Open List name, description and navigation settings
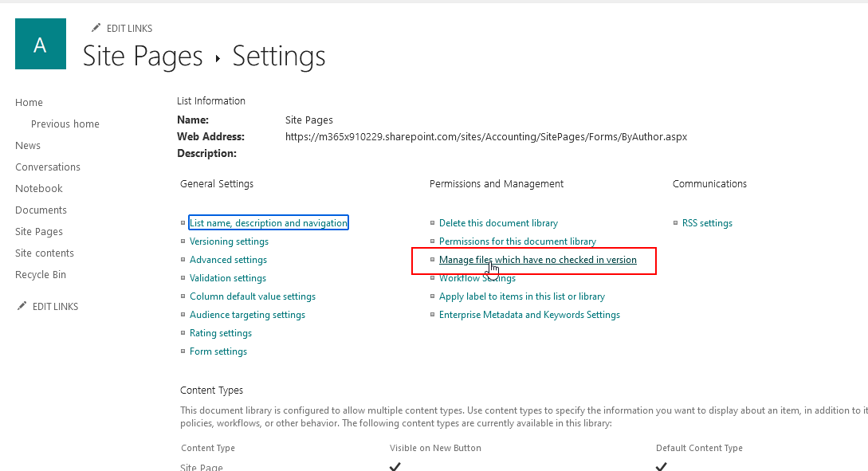 268,222
